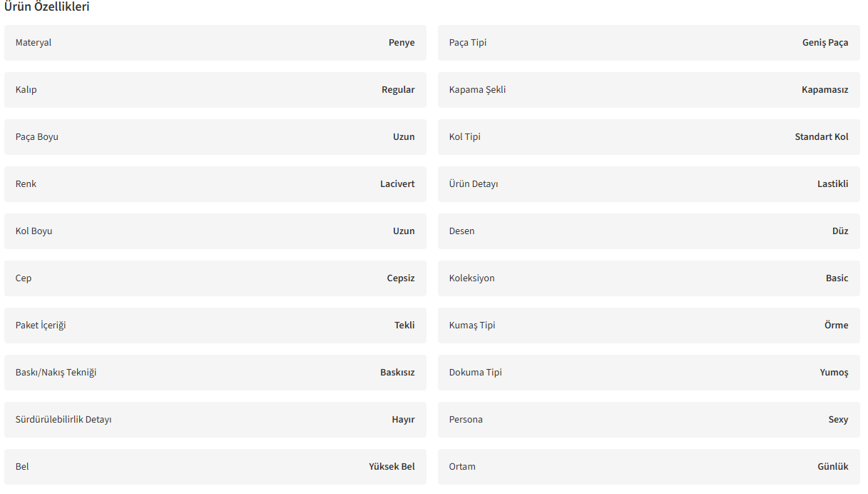Click the Persona Sexy row

coord(649,420)
